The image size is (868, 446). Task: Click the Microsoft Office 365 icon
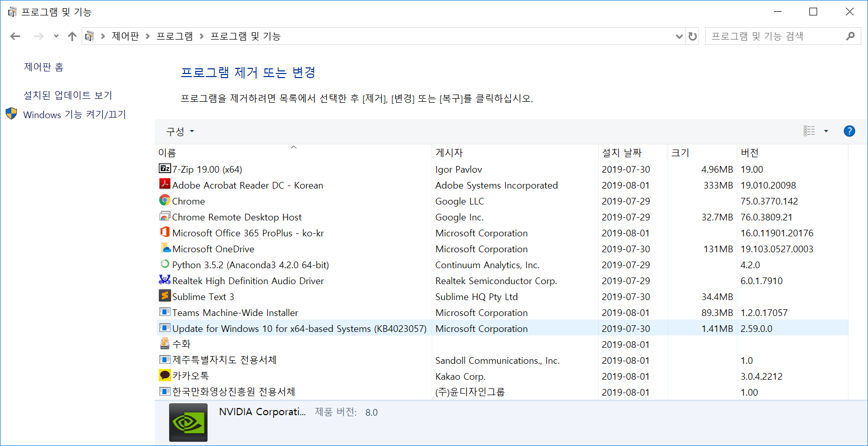(164, 232)
